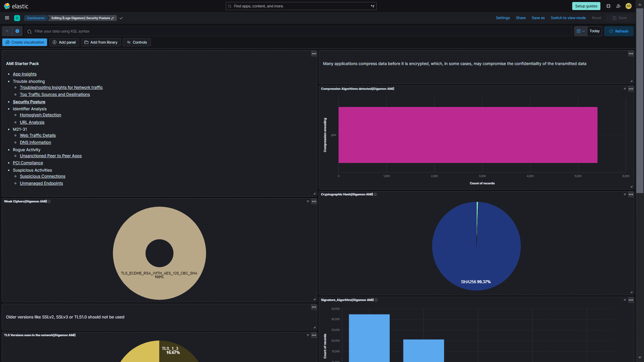Open the Elastic home logo
The image size is (644, 362).
[16, 6]
